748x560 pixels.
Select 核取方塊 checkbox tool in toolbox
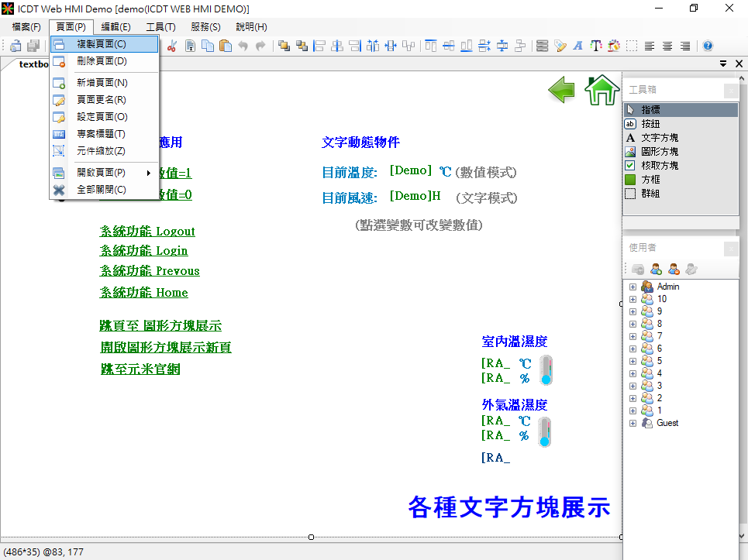pyautogui.click(x=659, y=166)
